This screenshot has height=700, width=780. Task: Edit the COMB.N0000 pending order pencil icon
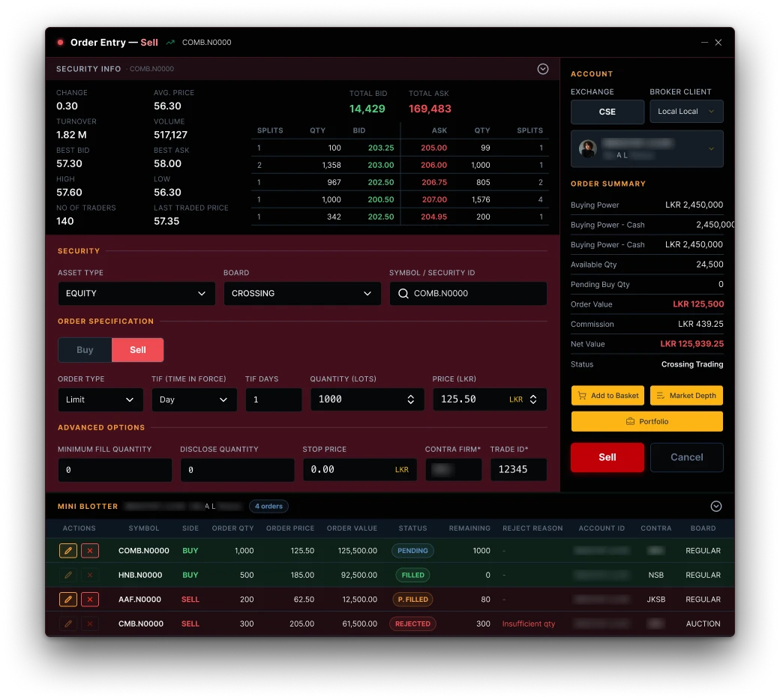coord(68,551)
